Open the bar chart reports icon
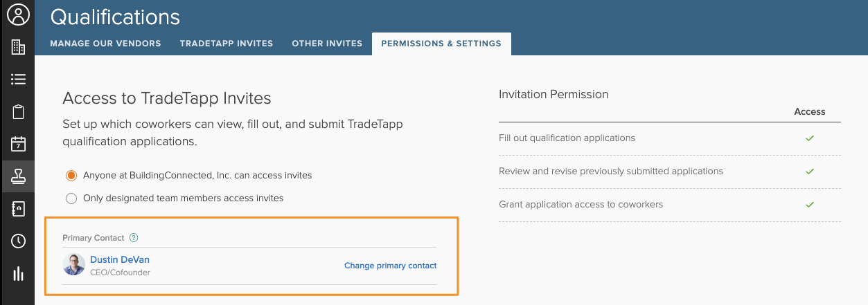Screen dimensions: 868x305 coord(18,274)
